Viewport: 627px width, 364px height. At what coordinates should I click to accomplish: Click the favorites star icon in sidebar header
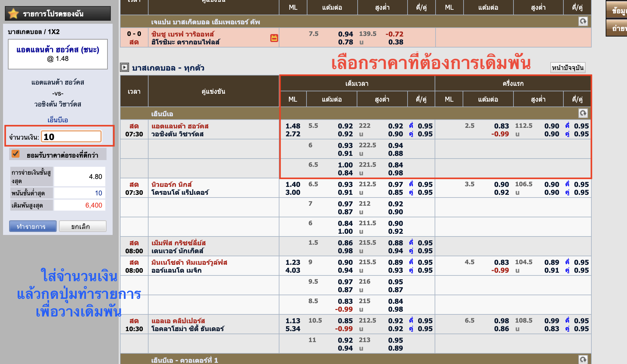tap(13, 13)
